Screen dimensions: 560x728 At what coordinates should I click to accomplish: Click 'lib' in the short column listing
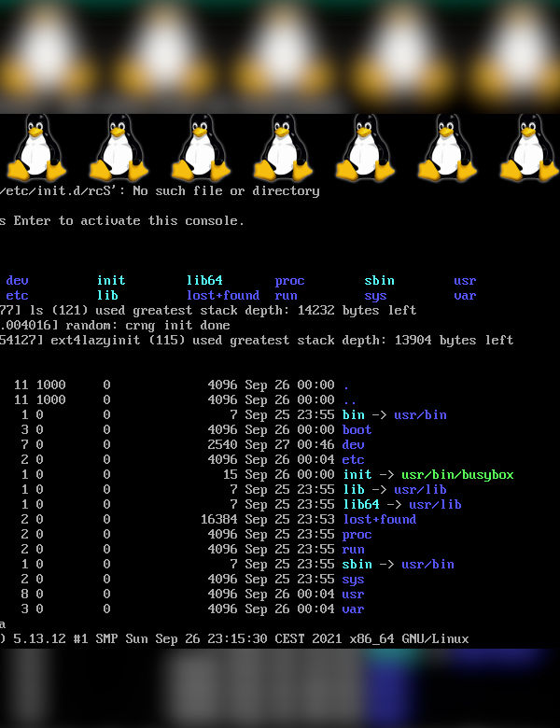[x=107, y=295]
